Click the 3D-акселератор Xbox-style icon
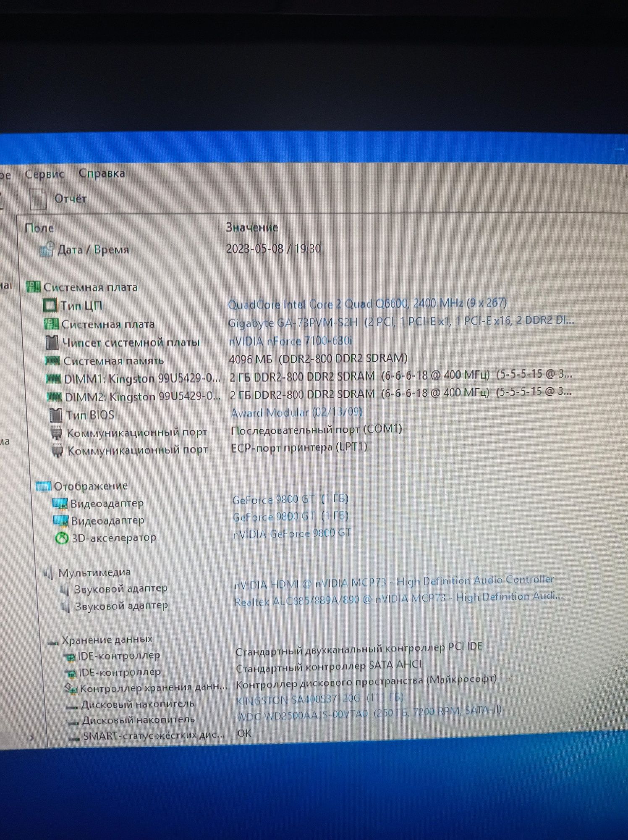Screen dimensions: 628x840 [62, 538]
